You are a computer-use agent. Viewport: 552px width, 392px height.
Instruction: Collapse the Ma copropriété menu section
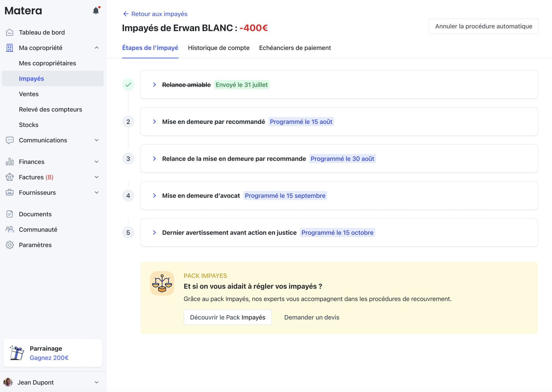click(x=97, y=48)
